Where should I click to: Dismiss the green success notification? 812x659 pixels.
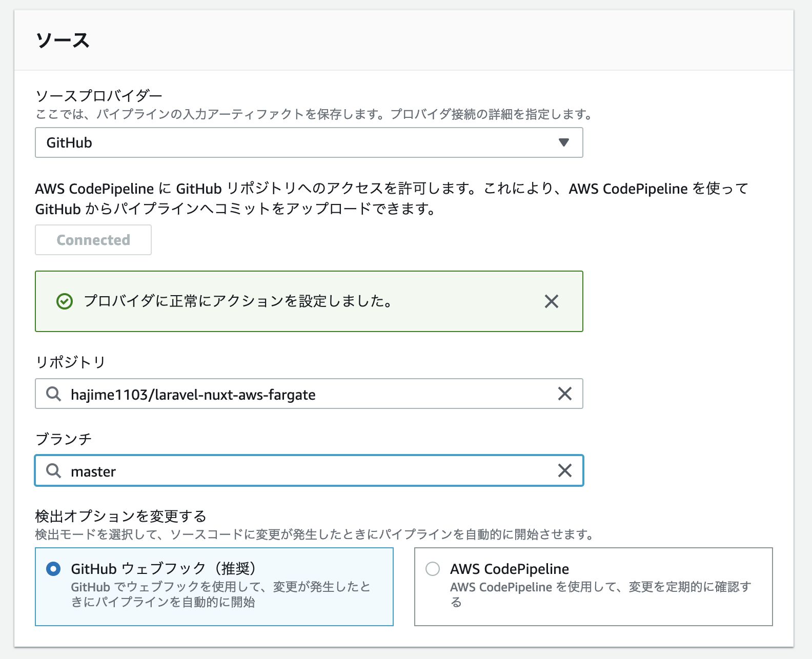552,301
